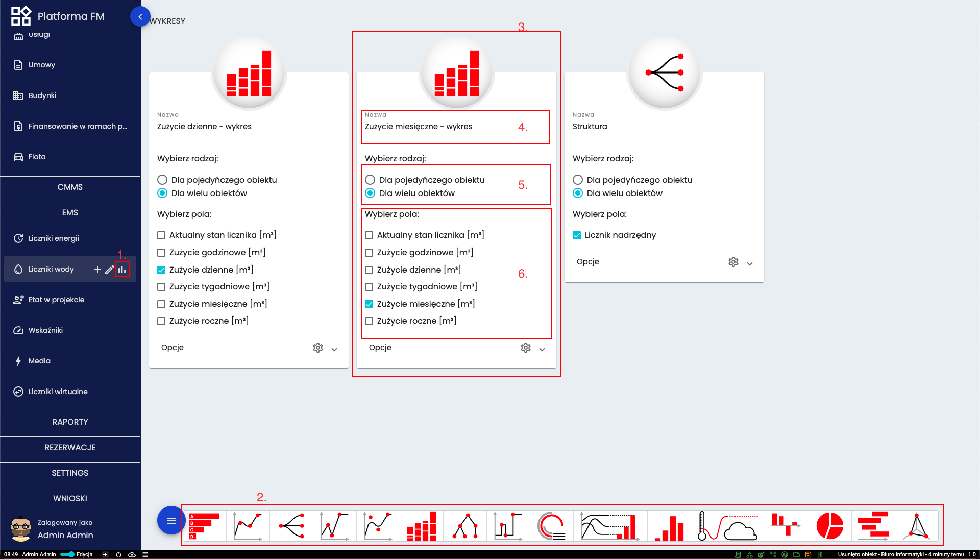Select the pie chart type
Image resolution: width=980 pixels, height=559 pixels.
pos(829,526)
